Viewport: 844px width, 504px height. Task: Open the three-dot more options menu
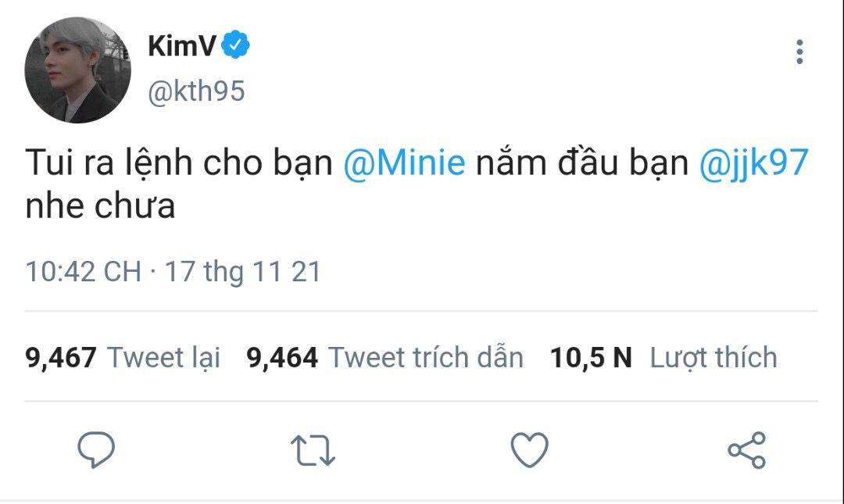tap(800, 52)
